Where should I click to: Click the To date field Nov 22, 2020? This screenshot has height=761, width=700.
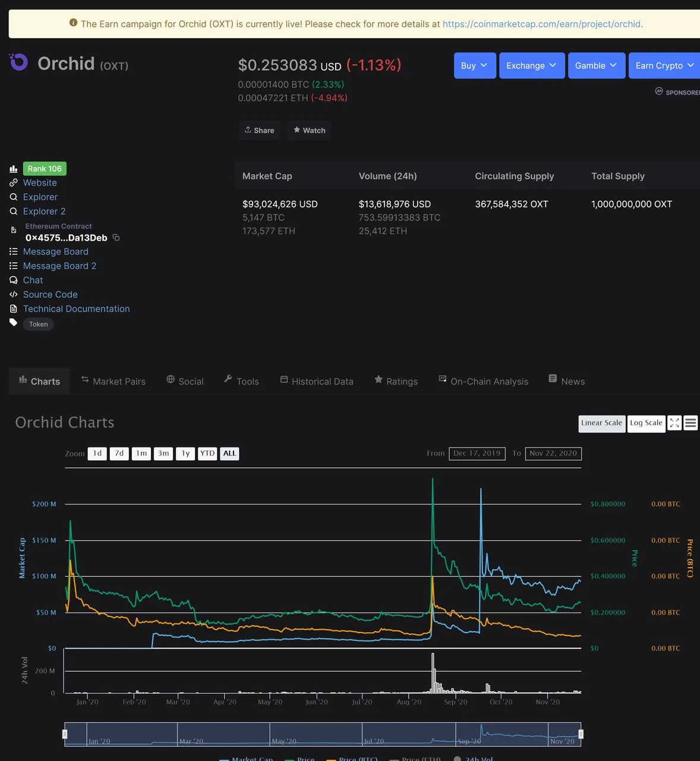553,454
